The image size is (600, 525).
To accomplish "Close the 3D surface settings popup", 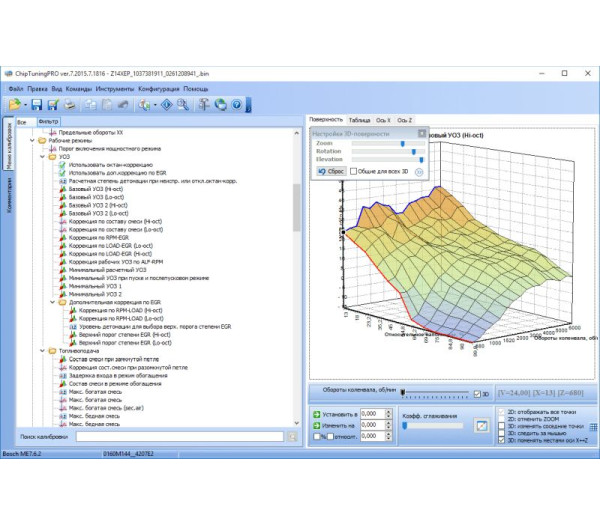I will pyautogui.click(x=423, y=132).
